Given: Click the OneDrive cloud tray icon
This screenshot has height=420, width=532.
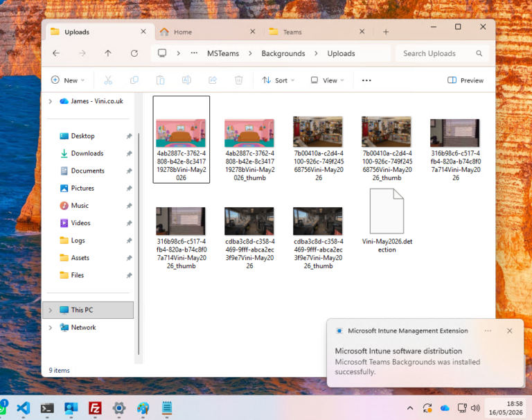Looking at the screenshot, I should (445, 408).
